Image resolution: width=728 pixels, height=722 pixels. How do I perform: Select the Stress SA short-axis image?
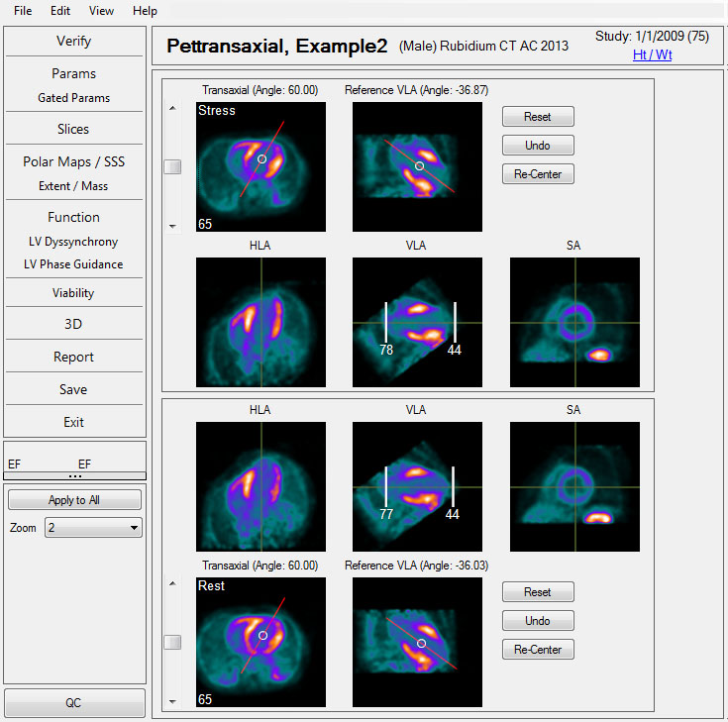click(x=574, y=322)
